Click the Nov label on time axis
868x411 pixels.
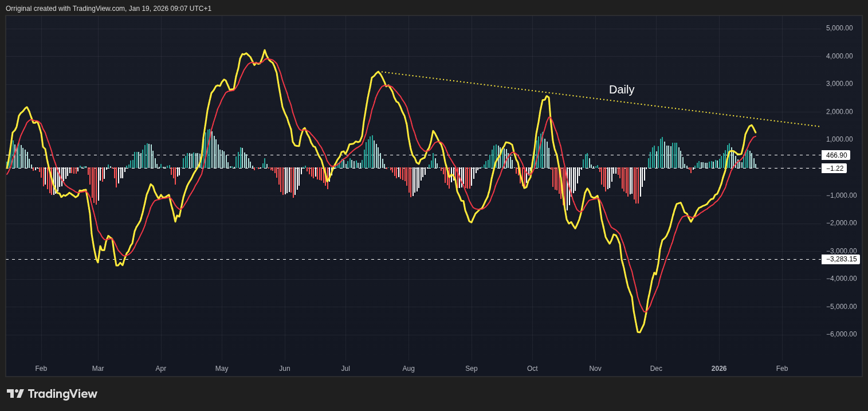tap(595, 369)
